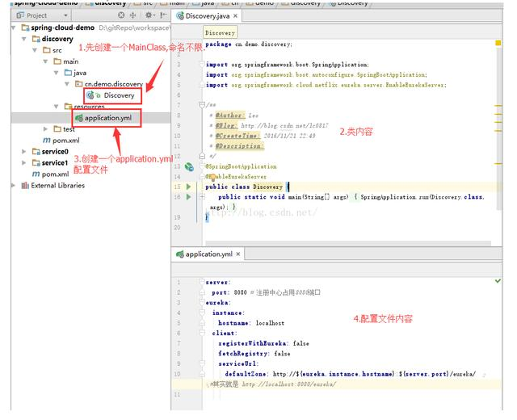Click the package cn.demo.discovery line

(x=249, y=44)
